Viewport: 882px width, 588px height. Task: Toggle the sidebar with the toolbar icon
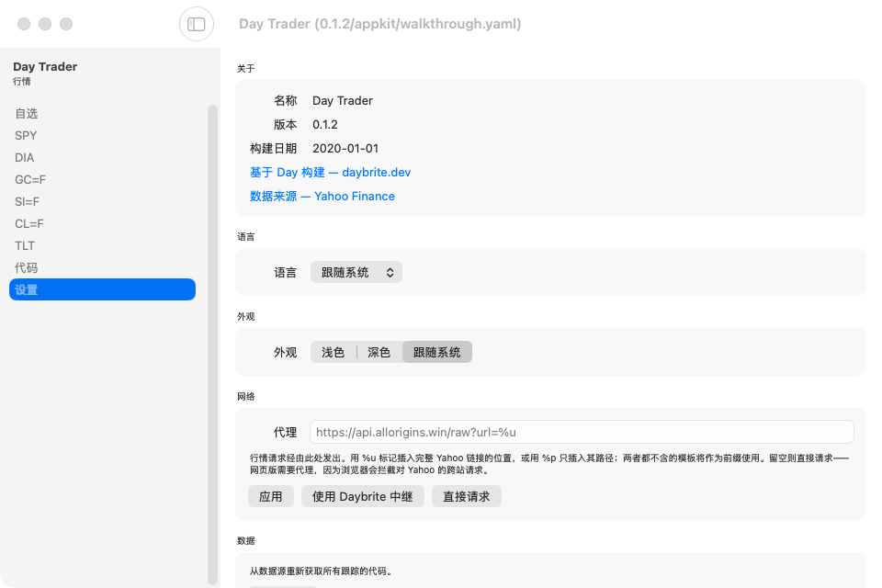point(197,24)
